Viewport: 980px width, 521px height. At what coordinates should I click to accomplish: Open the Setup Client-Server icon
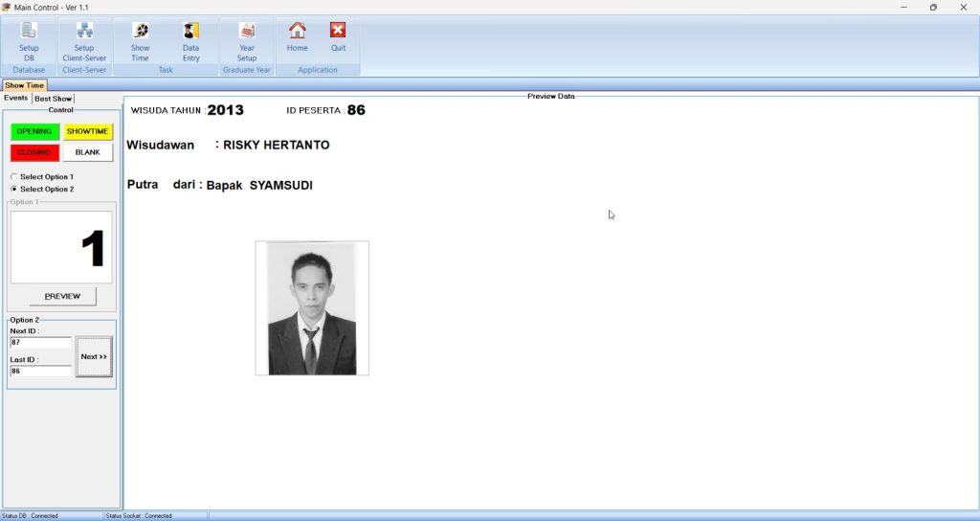pos(84,30)
